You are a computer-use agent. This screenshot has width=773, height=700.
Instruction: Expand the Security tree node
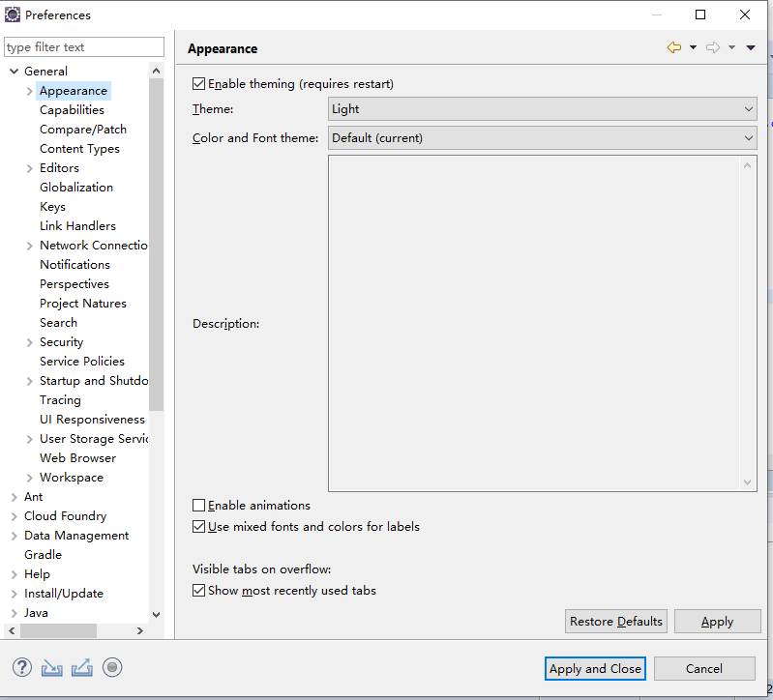pos(30,342)
